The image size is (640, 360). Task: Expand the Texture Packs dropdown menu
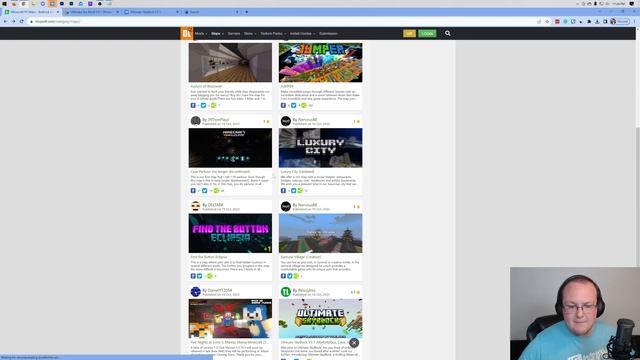pyautogui.click(x=273, y=33)
